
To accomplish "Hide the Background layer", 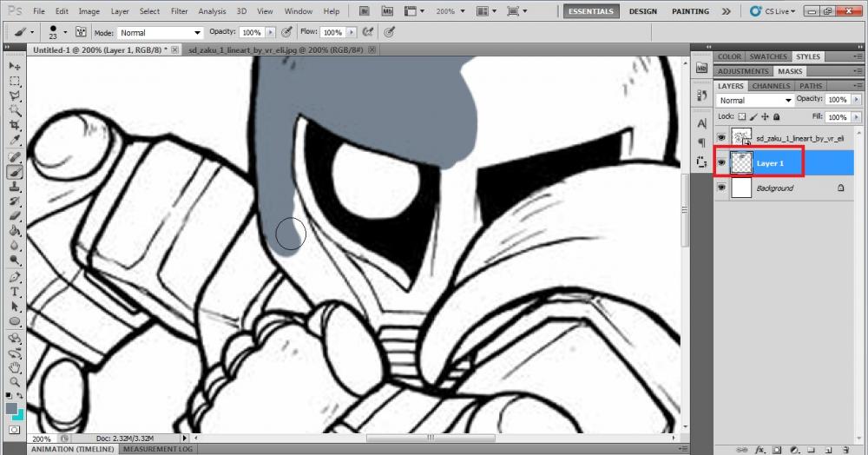I will pyautogui.click(x=721, y=188).
